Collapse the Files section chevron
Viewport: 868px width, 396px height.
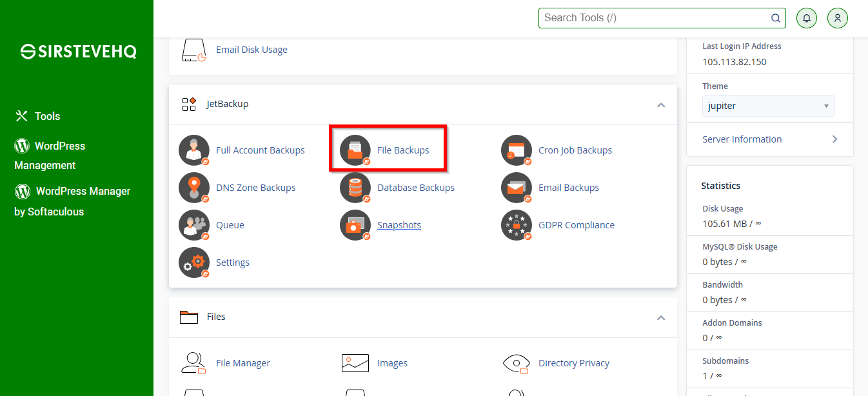point(661,317)
